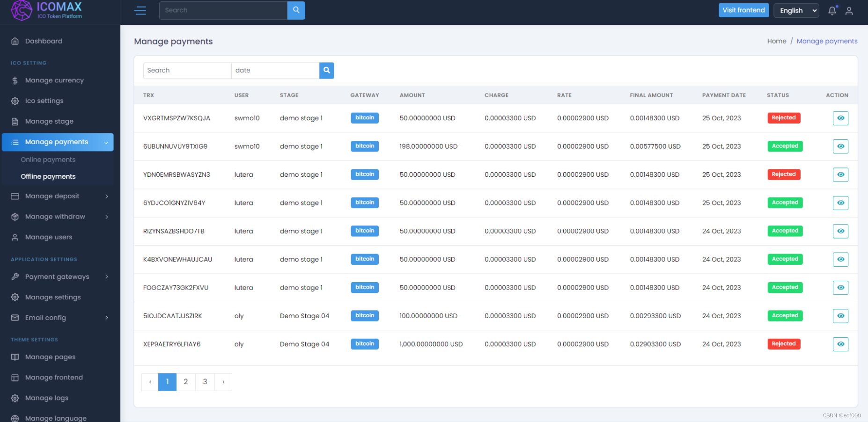Image resolution: width=868 pixels, height=422 pixels.
Task: Click the hamburger menu toggle icon
Action: 140,10
